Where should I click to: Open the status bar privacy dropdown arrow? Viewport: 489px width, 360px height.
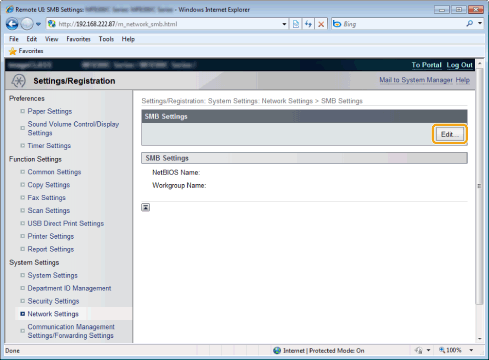point(428,350)
